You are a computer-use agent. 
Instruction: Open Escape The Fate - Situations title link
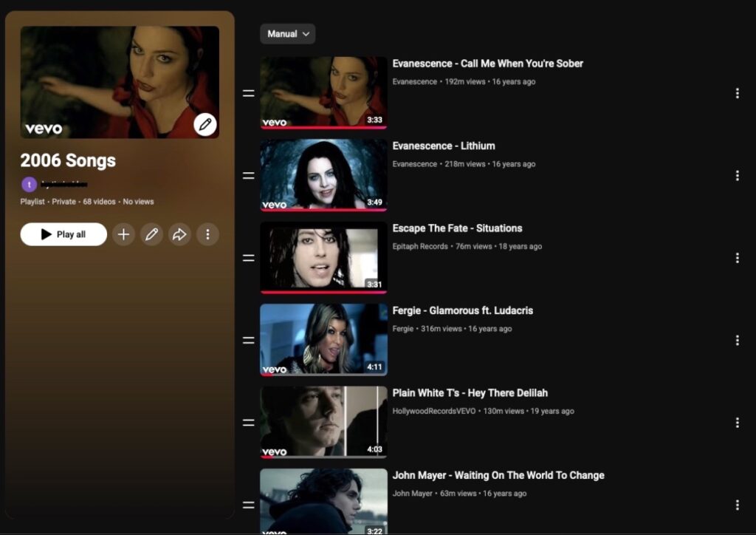pyautogui.click(x=457, y=228)
